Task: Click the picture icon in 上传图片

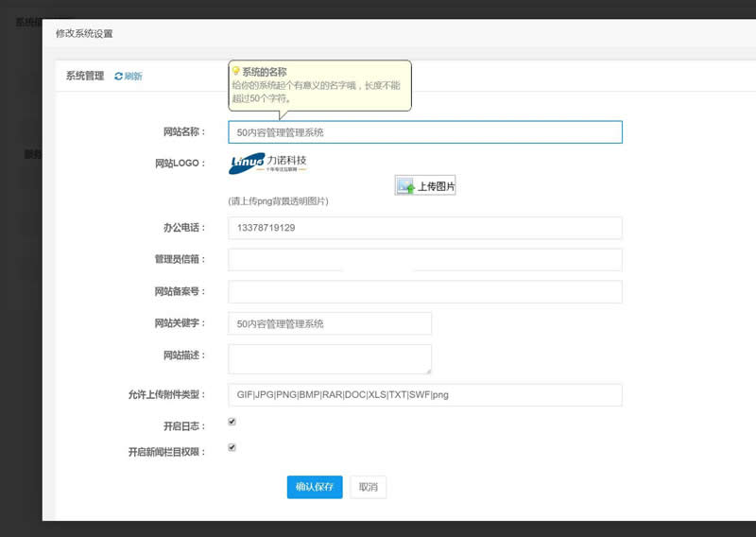Action: pos(406,186)
